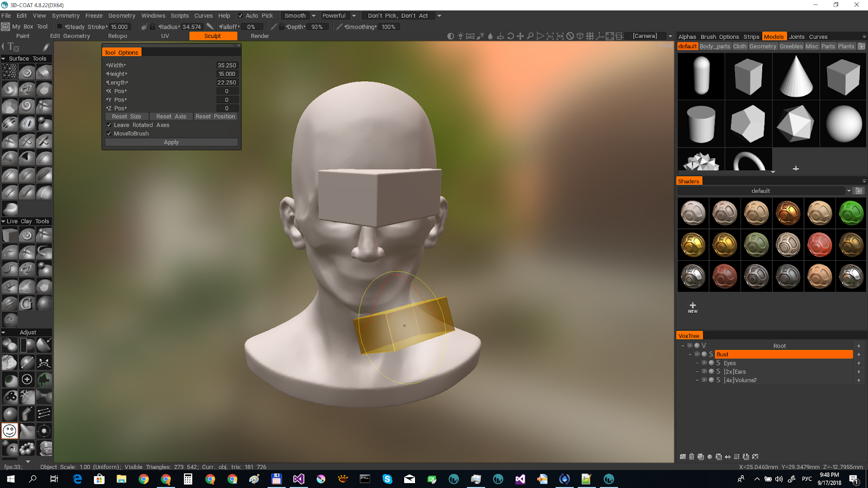Image resolution: width=868 pixels, height=488 pixels.
Task: Toggle the Leave Rotated Axes checkbox
Action: click(108, 125)
